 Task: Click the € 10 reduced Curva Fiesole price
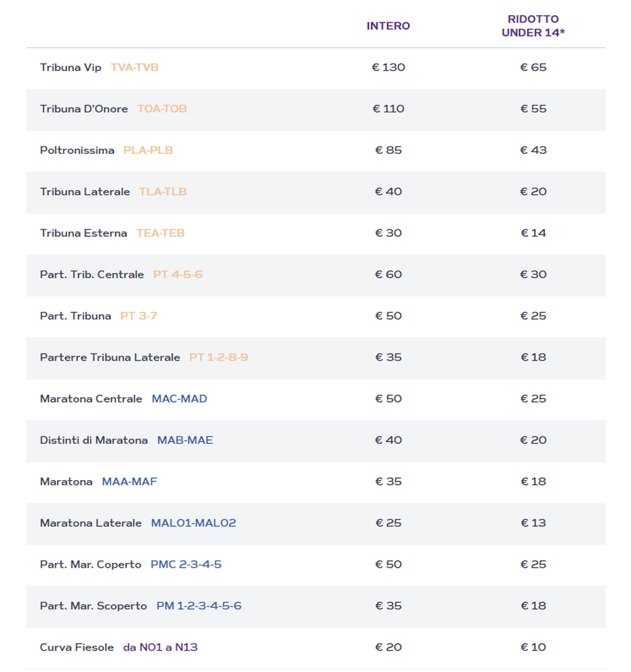(533, 648)
